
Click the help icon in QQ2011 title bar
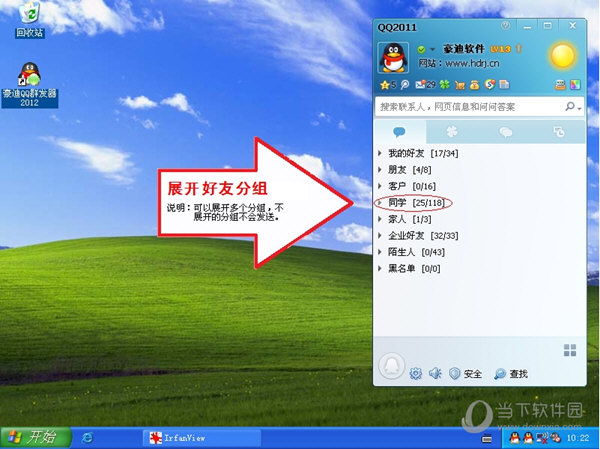(505, 26)
